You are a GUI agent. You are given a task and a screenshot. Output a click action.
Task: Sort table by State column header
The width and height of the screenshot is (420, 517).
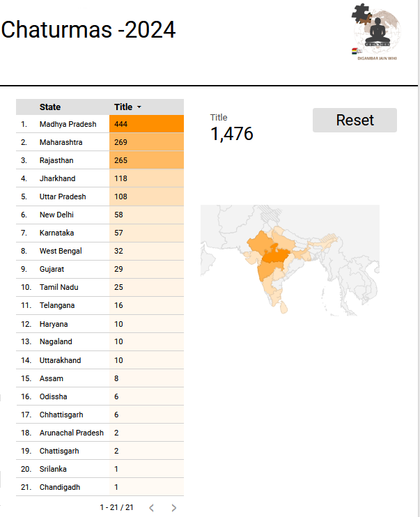tap(50, 107)
